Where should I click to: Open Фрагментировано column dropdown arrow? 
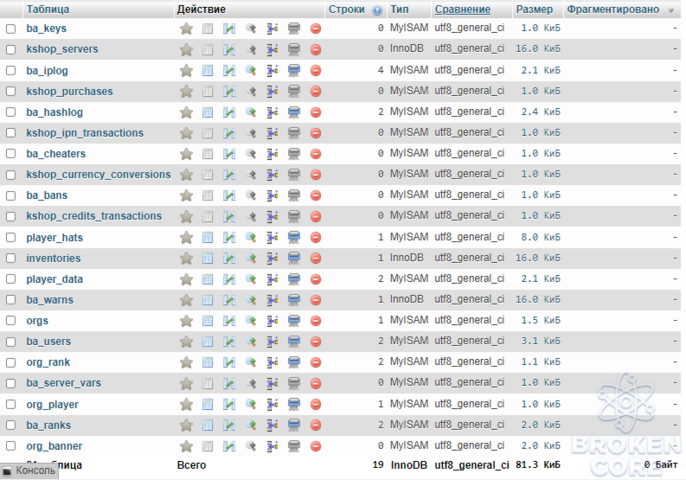[671, 11]
